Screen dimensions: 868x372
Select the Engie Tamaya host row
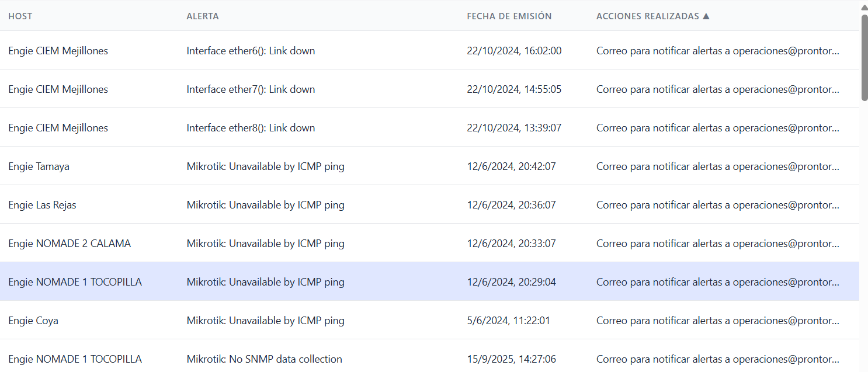39,166
